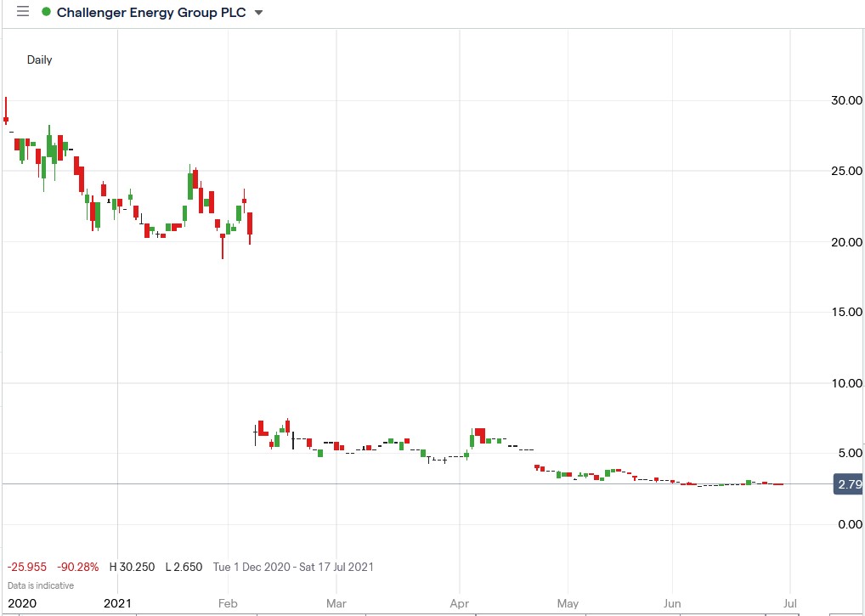
Task: Select the tall red candle near December open
Action: [x=5, y=110]
